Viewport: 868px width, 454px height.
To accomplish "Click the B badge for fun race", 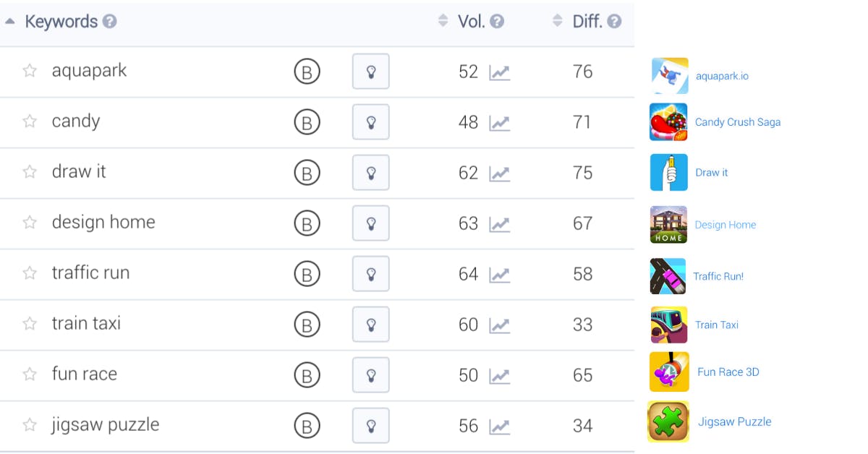I will tap(307, 375).
